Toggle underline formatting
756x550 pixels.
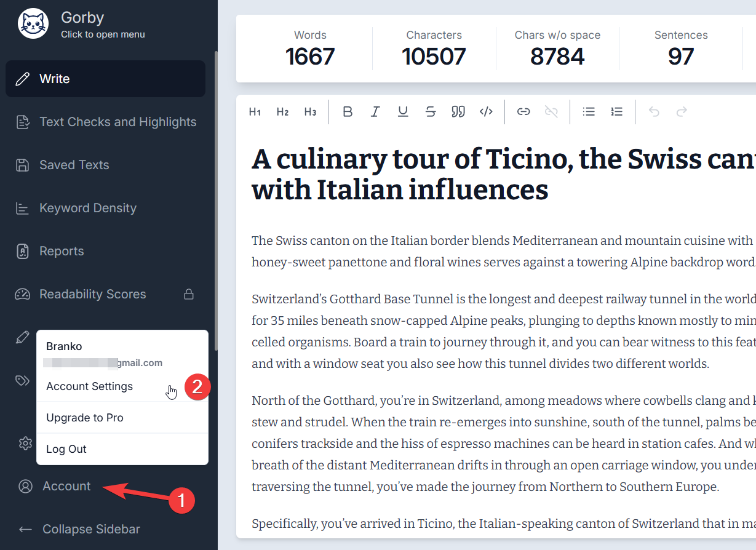(403, 112)
